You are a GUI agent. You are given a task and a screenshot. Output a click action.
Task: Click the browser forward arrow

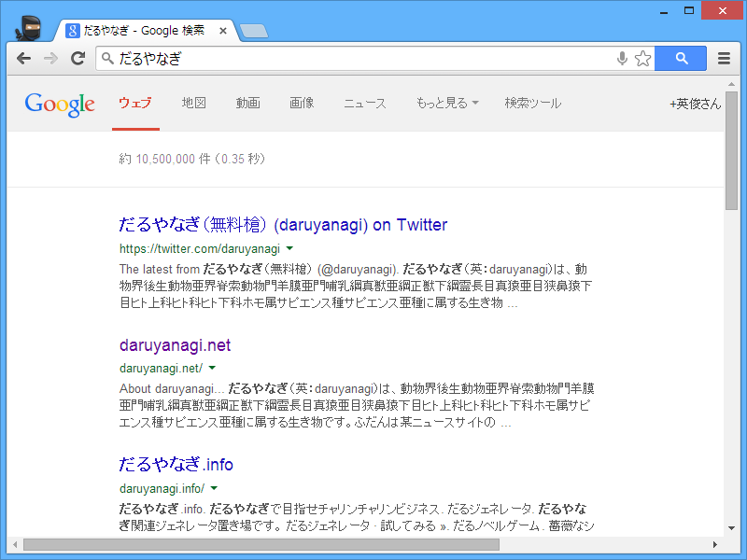click(50, 59)
